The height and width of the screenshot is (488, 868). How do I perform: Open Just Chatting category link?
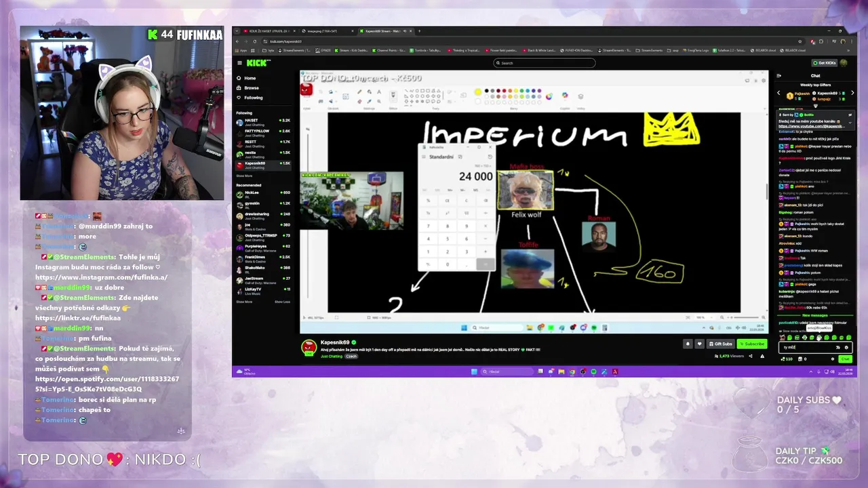(332, 356)
